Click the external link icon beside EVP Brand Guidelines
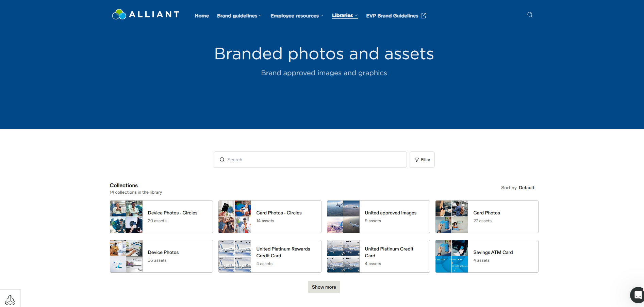Viewport: 644px width, 307px height. [424, 16]
